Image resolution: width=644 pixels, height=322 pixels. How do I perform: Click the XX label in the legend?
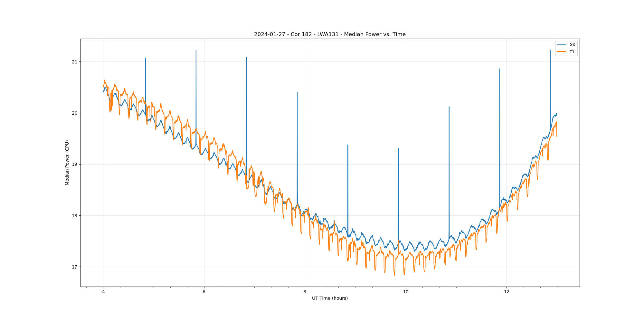pos(572,45)
